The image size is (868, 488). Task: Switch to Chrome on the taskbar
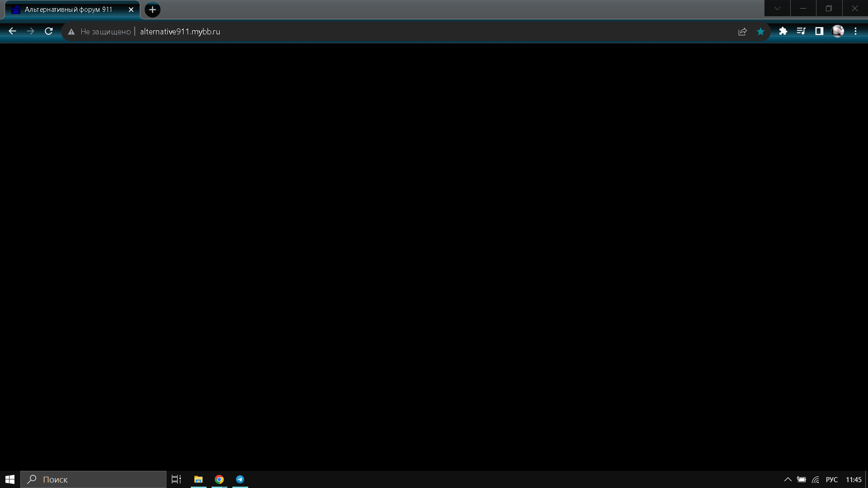(x=219, y=479)
